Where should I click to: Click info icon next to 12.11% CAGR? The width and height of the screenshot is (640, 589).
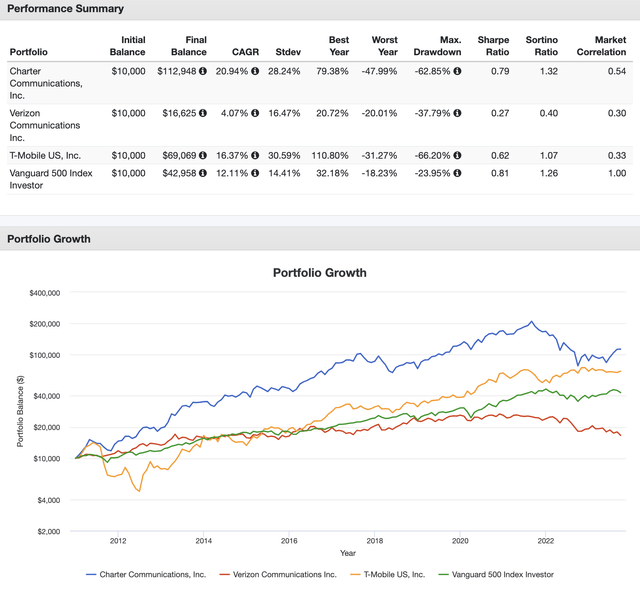point(255,173)
